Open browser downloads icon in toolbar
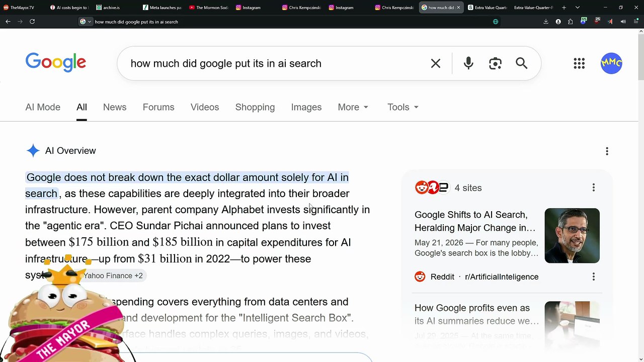 point(546,22)
